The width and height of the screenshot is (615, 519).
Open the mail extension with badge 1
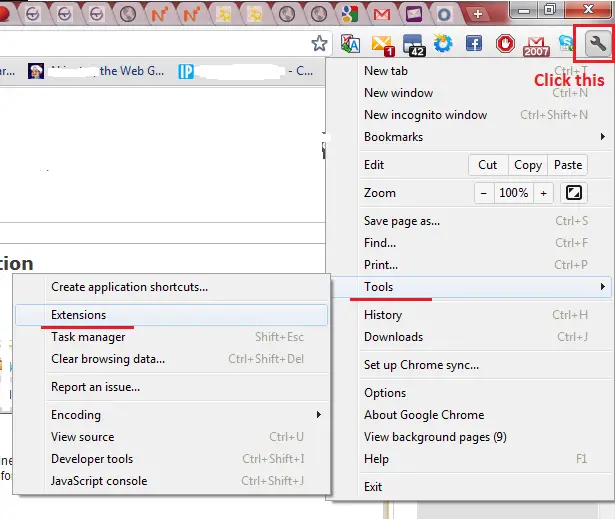click(382, 45)
